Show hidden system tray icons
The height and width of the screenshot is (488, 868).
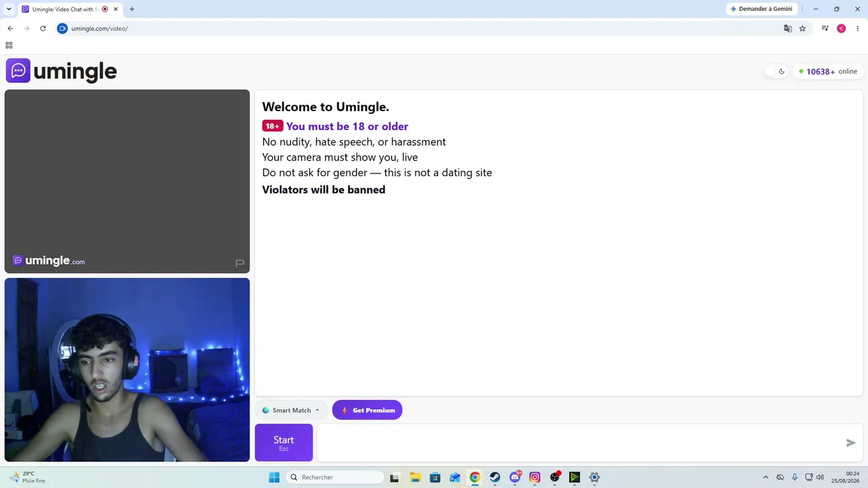(766, 477)
